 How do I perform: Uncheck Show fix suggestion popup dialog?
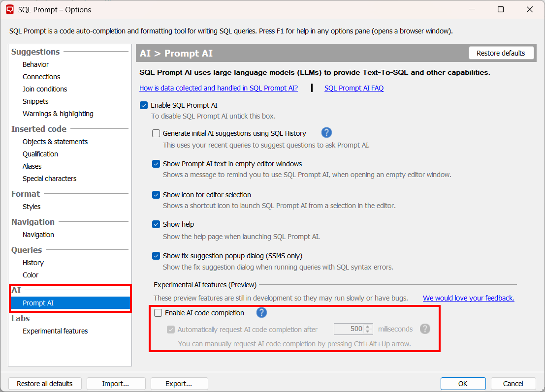coord(156,256)
